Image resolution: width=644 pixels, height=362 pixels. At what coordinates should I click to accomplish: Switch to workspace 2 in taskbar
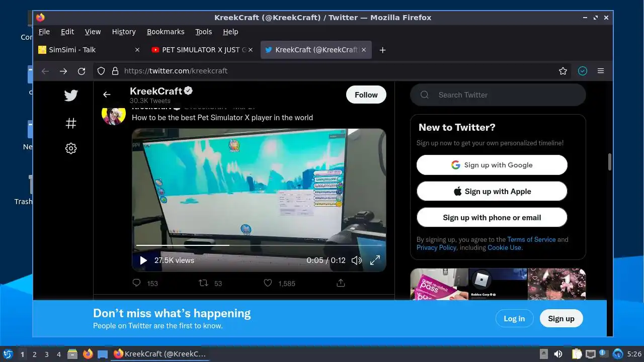click(x=35, y=354)
